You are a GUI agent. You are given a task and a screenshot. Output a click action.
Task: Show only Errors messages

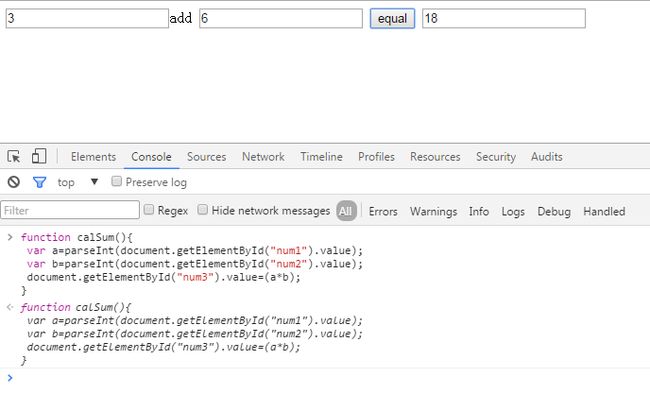383,212
